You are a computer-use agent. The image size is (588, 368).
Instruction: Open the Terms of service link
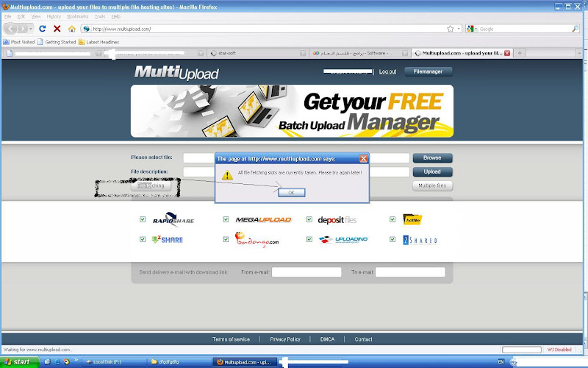click(x=231, y=339)
